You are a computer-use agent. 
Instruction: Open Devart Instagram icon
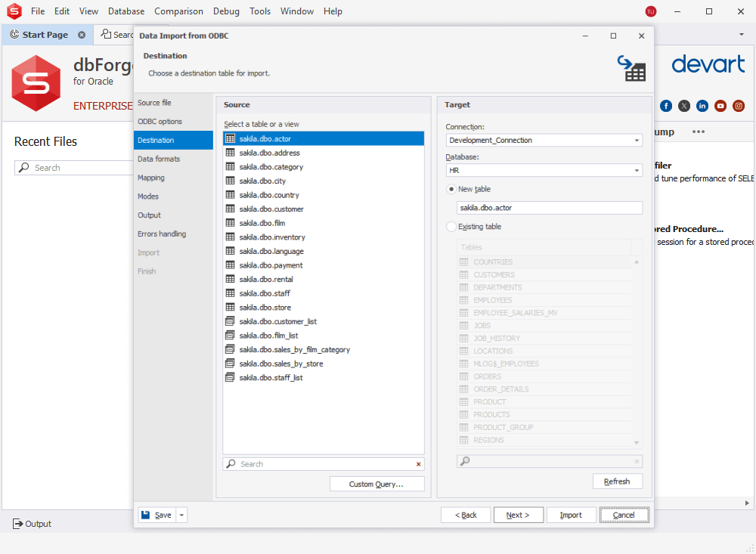pos(739,106)
